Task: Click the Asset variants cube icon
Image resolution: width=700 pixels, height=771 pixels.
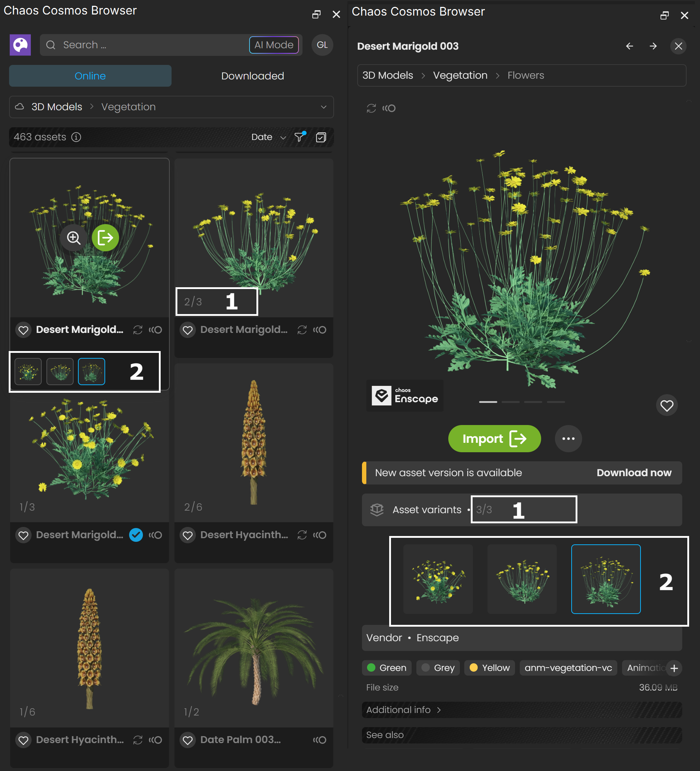Action: point(377,510)
